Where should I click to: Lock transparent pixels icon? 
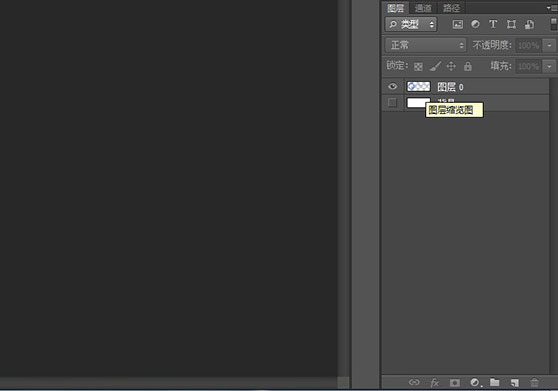tap(418, 66)
